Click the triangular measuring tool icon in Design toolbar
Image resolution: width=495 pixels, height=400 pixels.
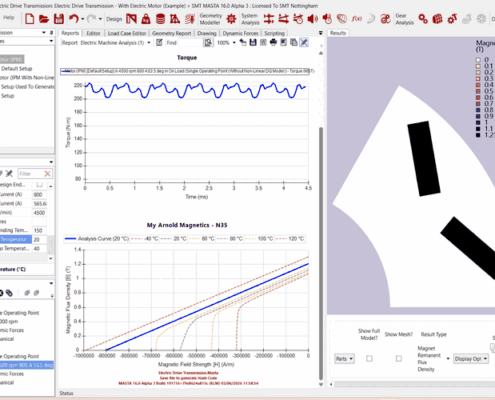click(175, 19)
